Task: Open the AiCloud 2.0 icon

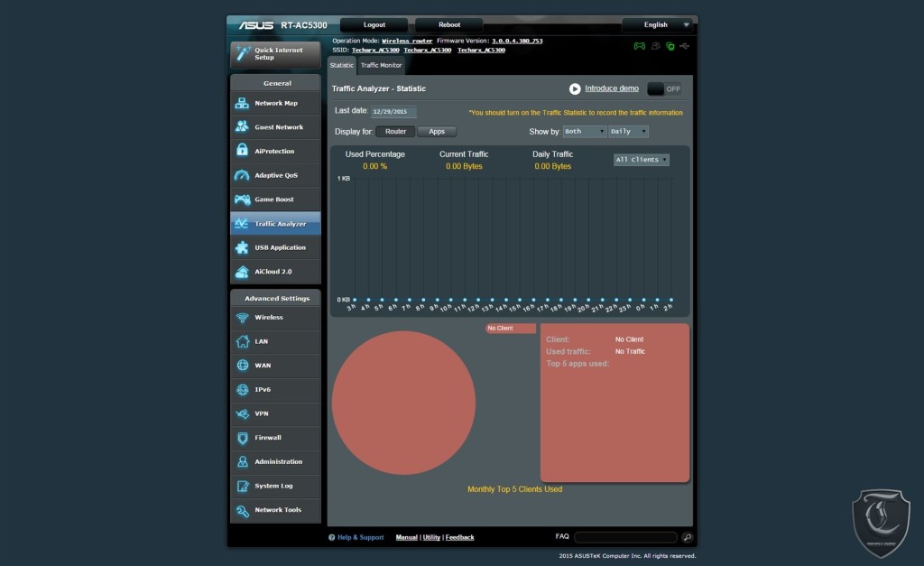Action: click(242, 272)
